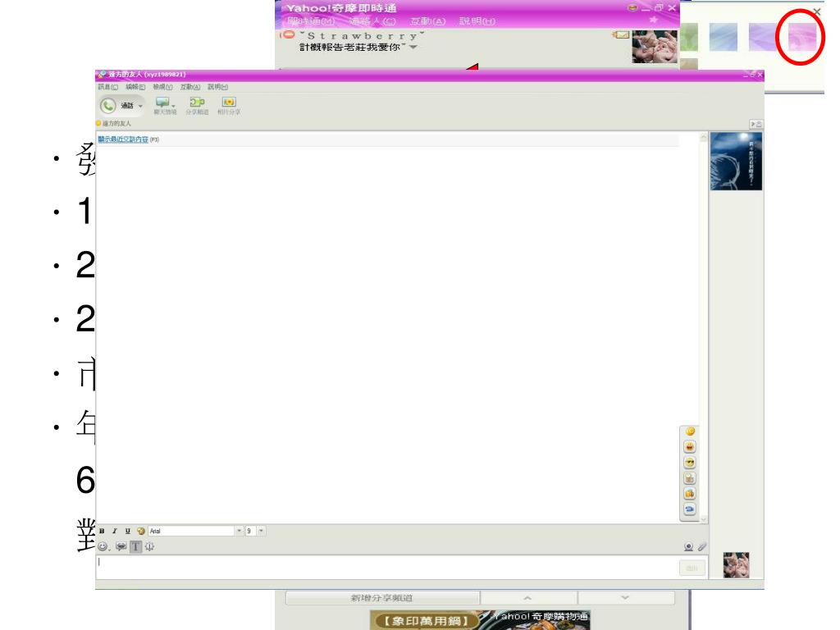Click the chat scrollbar up arrow
This screenshot has width=840, height=630.
pyautogui.click(x=704, y=138)
